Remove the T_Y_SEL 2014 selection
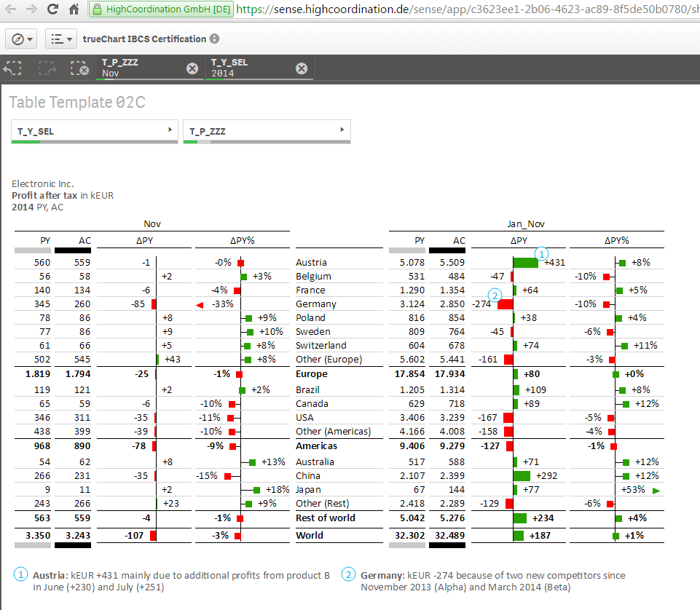Image resolution: width=700 pixels, height=610 pixels. (x=302, y=68)
